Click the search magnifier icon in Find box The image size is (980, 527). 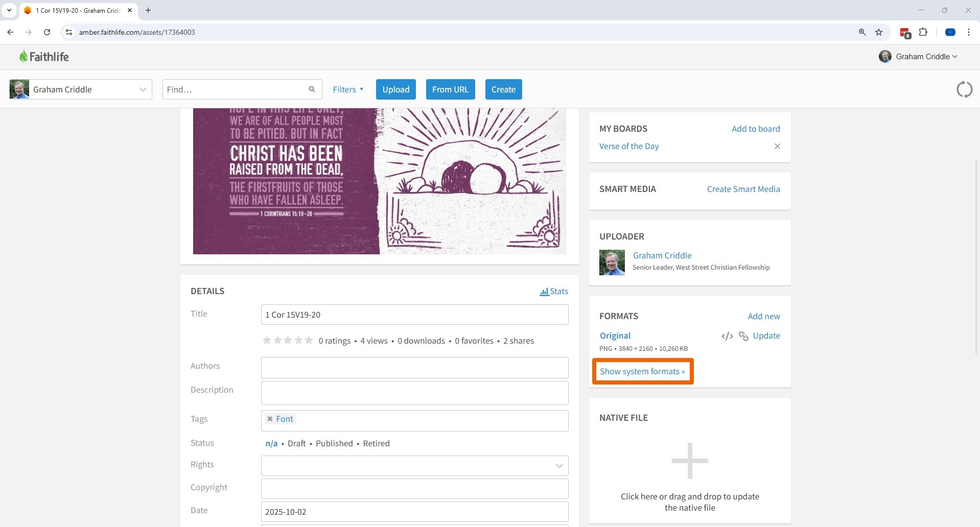pyautogui.click(x=312, y=89)
